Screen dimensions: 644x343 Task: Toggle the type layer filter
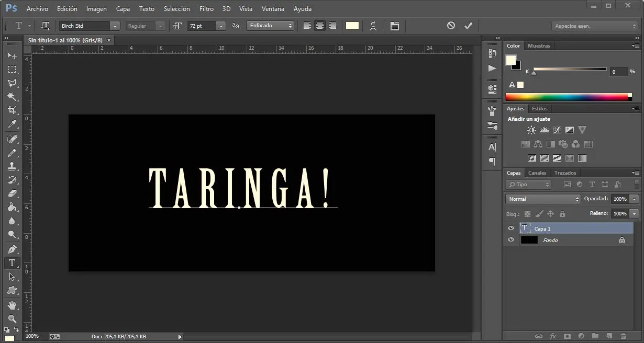pyautogui.click(x=592, y=185)
